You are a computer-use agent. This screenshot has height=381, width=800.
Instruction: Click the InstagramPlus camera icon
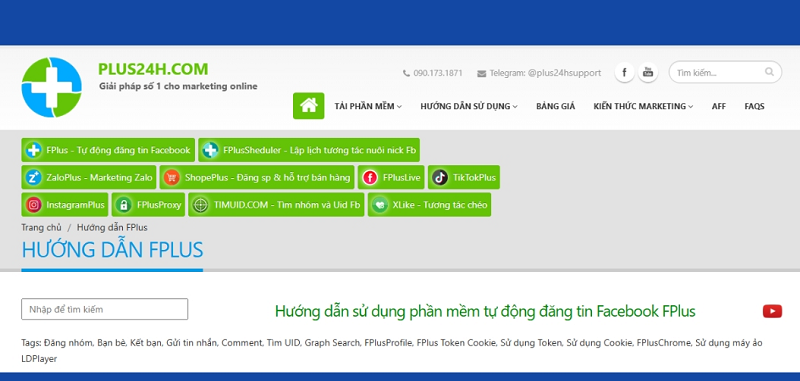point(34,205)
